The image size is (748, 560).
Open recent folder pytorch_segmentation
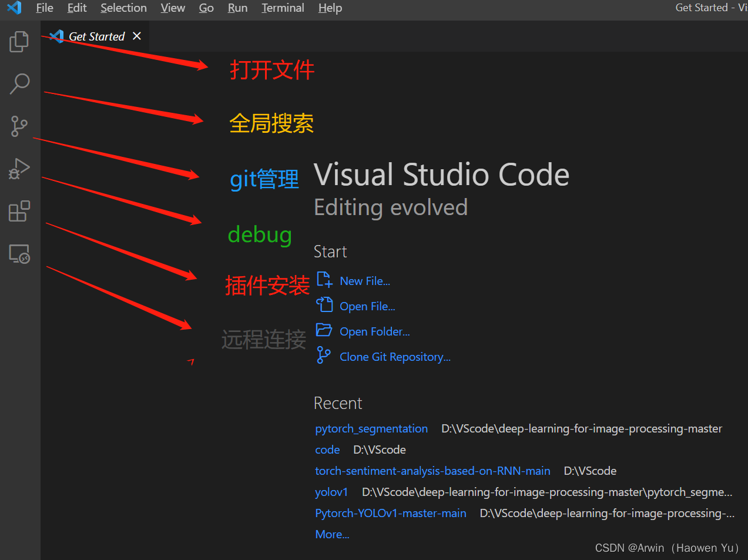tap(371, 428)
